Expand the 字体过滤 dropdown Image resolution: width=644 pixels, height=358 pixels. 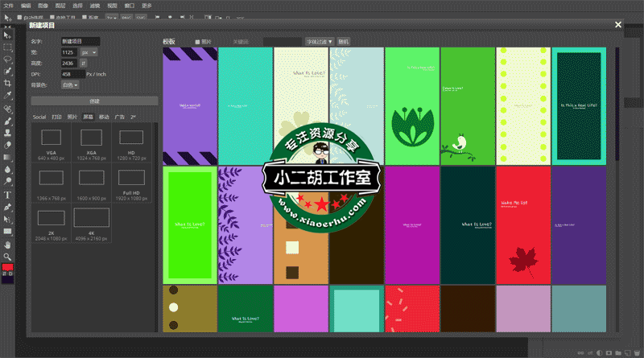click(x=319, y=41)
